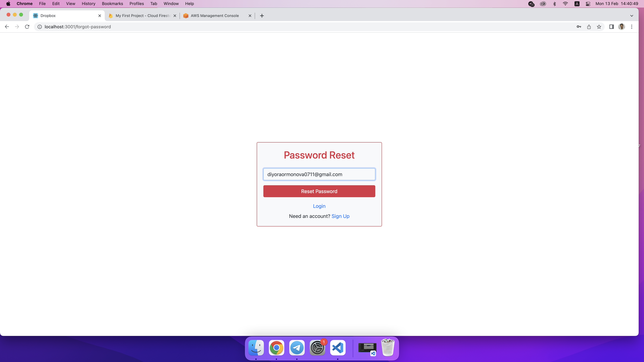The height and width of the screenshot is (362, 644).
Task: Open Telegram from the dock
Action: pyautogui.click(x=297, y=348)
